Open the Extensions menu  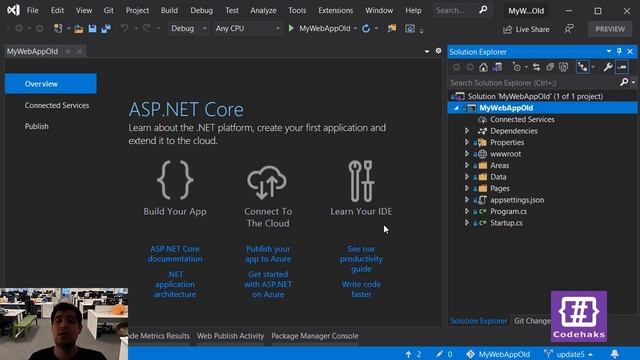(x=336, y=10)
